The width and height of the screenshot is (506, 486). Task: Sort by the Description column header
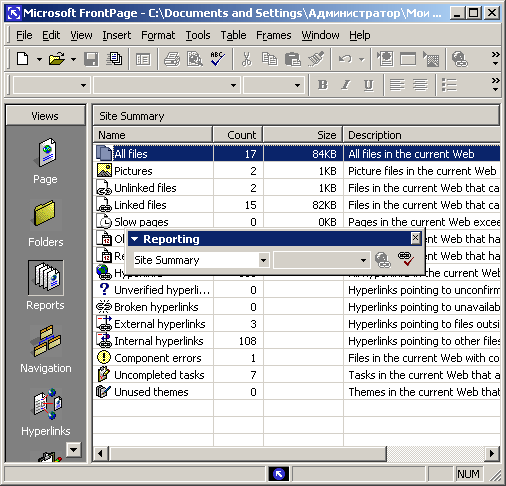click(422, 135)
